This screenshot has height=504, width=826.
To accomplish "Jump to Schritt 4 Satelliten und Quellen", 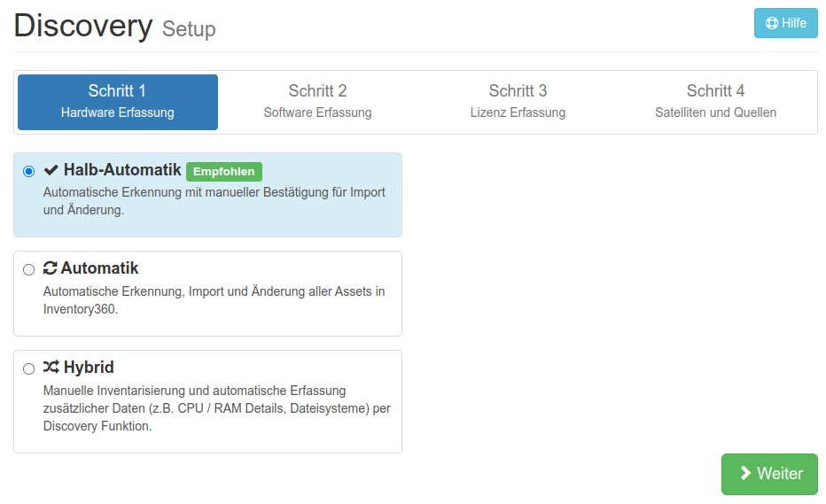I will click(x=715, y=102).
